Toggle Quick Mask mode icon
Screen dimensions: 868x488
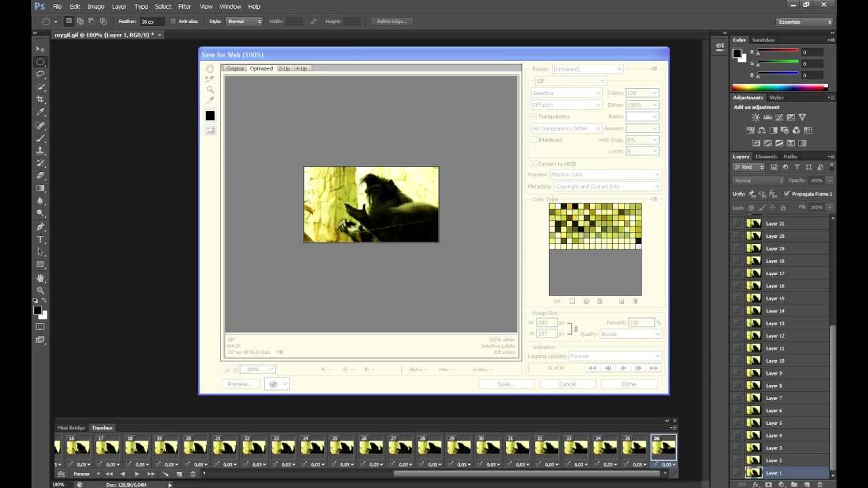coord(40,327)
